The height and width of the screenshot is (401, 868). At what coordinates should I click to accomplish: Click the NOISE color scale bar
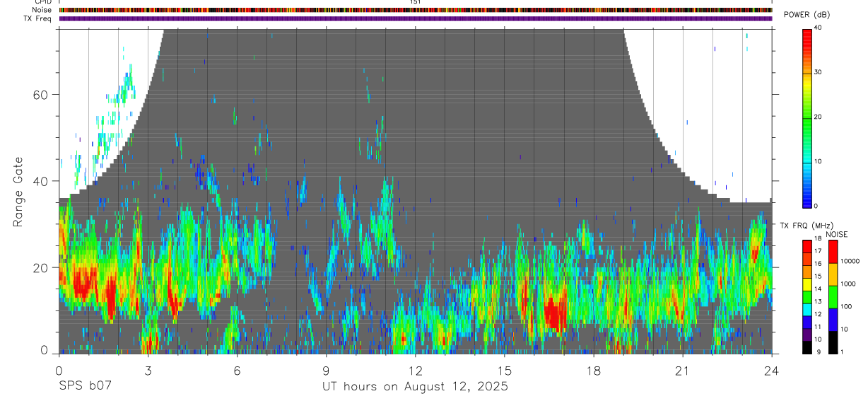click(833, 297)
